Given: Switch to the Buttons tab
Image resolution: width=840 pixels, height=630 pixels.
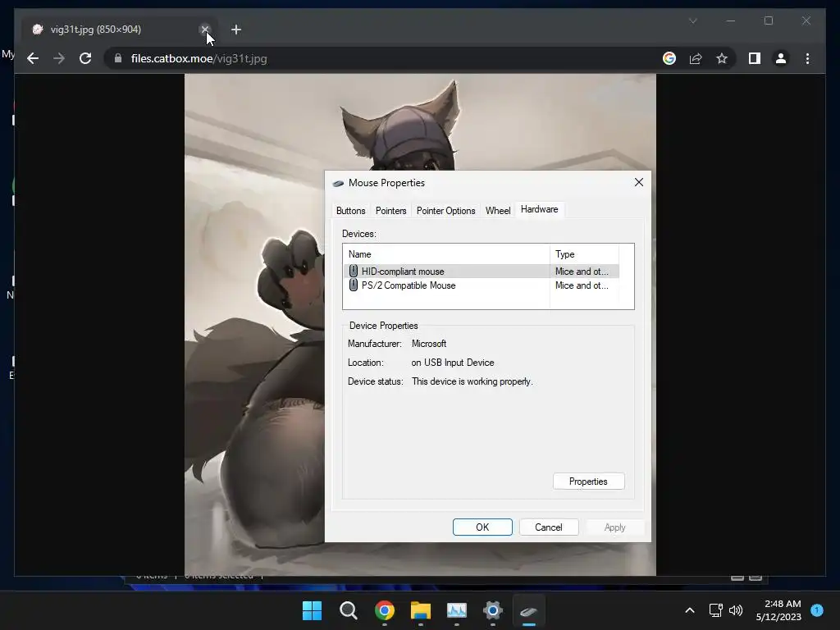Looking at the screenshot, I should point(350,211).
